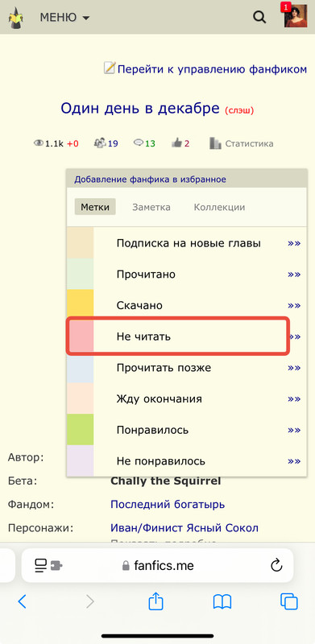Click the Фандом: field label

click(31, 505)
